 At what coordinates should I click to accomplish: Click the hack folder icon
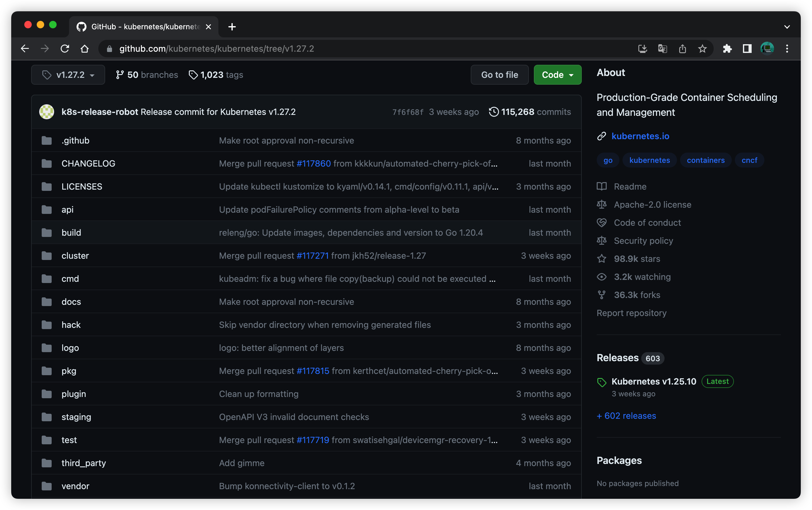46,324
